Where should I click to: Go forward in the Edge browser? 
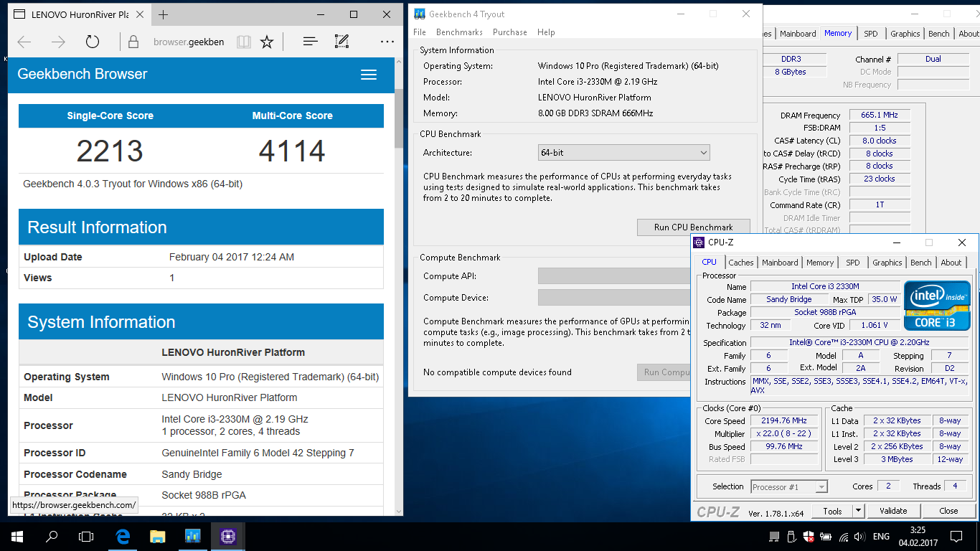(58, 42)
